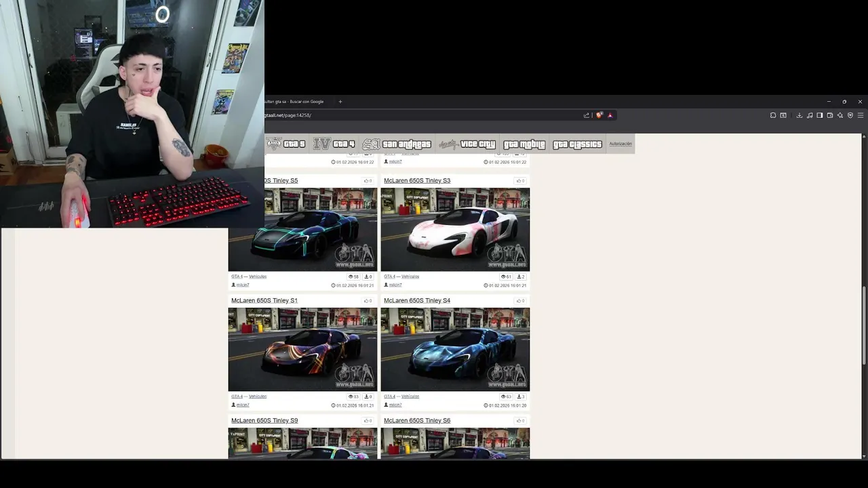868x488 pixels.
Task: Open McLaren 650S Tinley S1 title link
Action: click(x=264, y=301)
